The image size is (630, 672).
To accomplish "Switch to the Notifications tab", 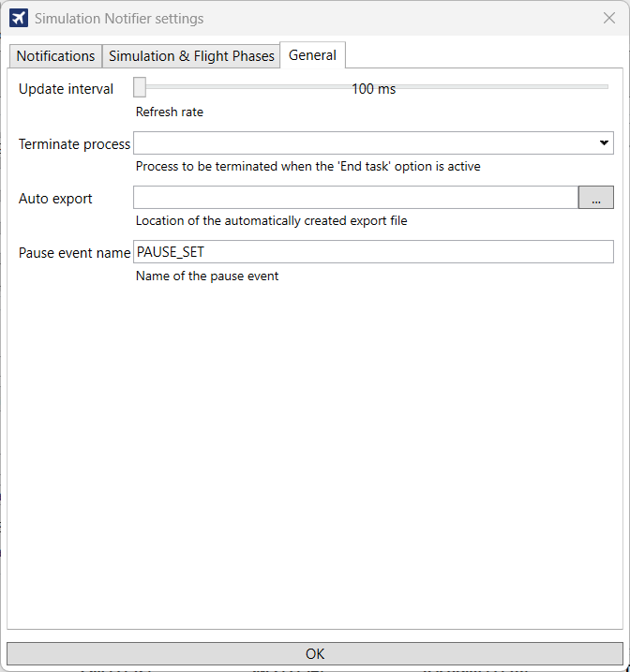I will pyautogui.click(x=55, y=56).
